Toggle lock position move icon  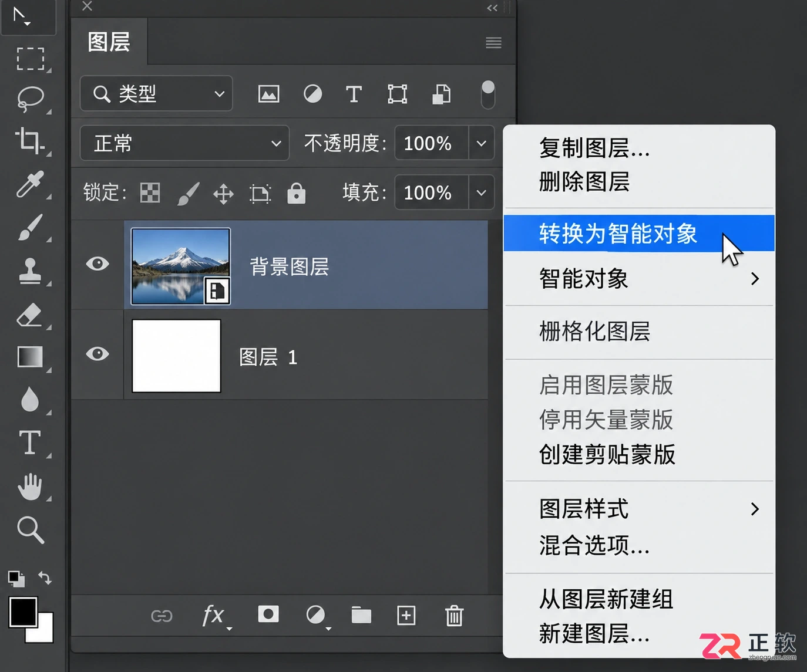click(223, 193)
